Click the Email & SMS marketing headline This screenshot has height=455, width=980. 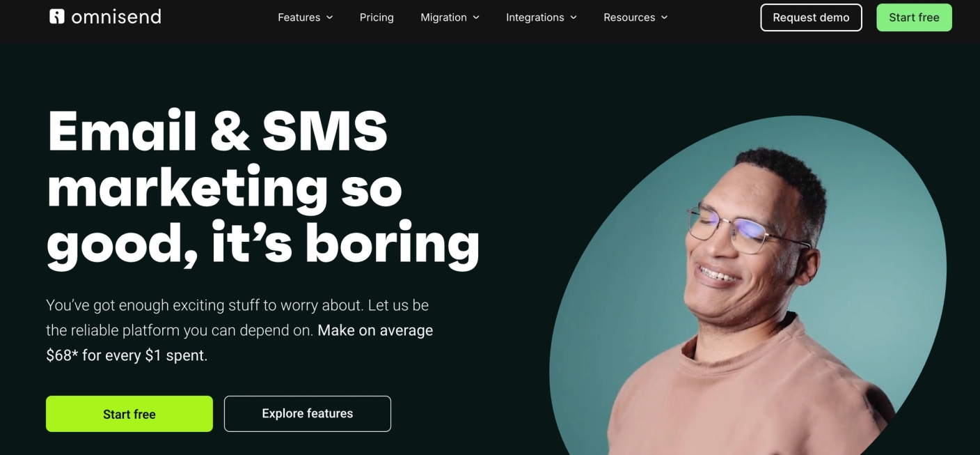point(263,187)
